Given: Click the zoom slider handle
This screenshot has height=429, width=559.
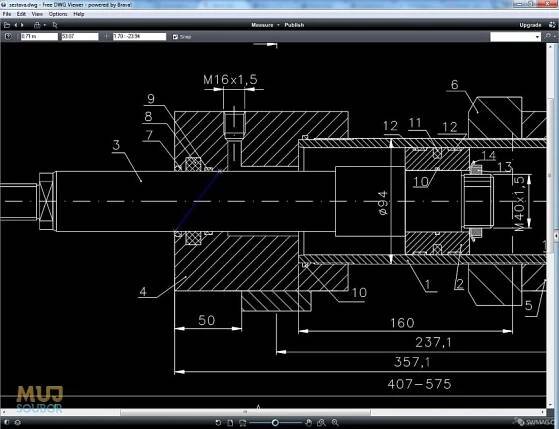Looking at the screenshot, I should [275, 423].
